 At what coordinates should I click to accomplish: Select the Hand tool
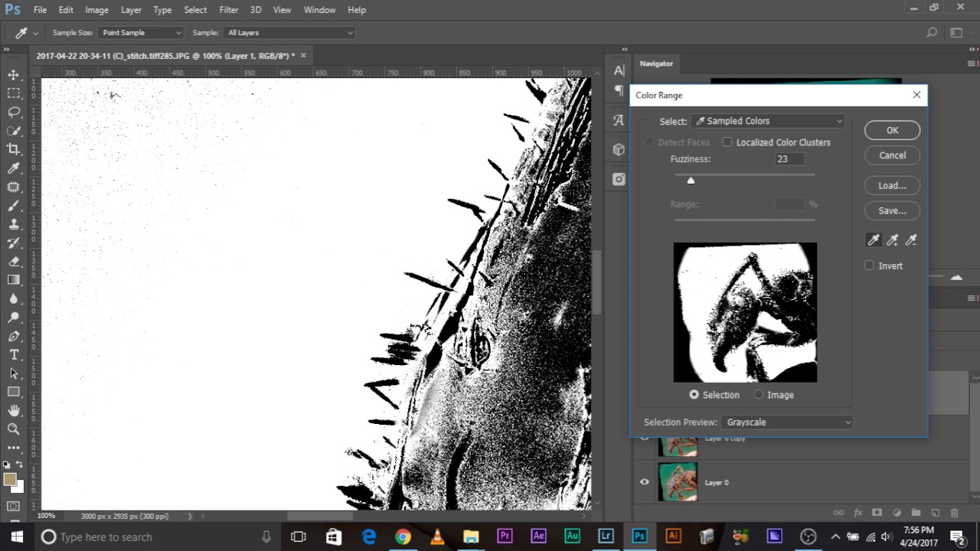point(14,410)
